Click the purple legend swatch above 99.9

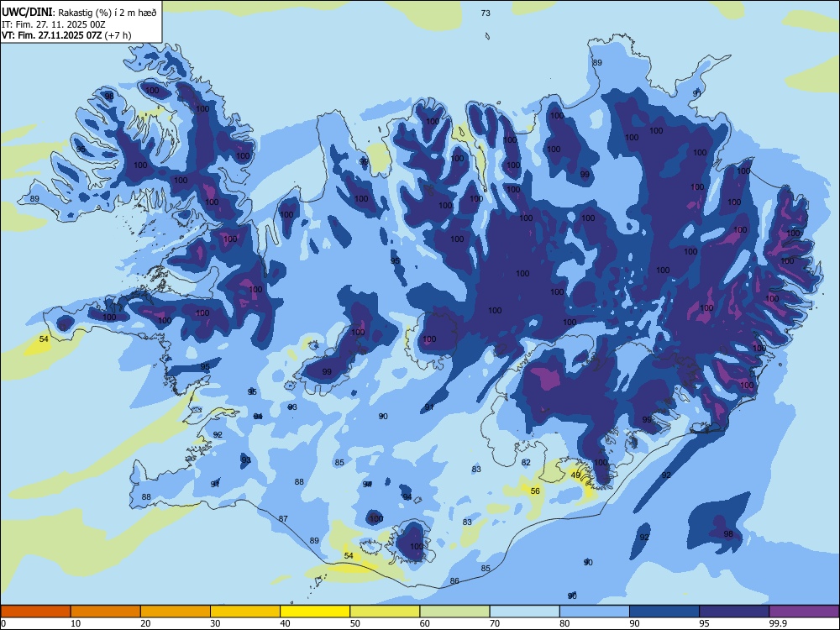[x=804, y=612]
